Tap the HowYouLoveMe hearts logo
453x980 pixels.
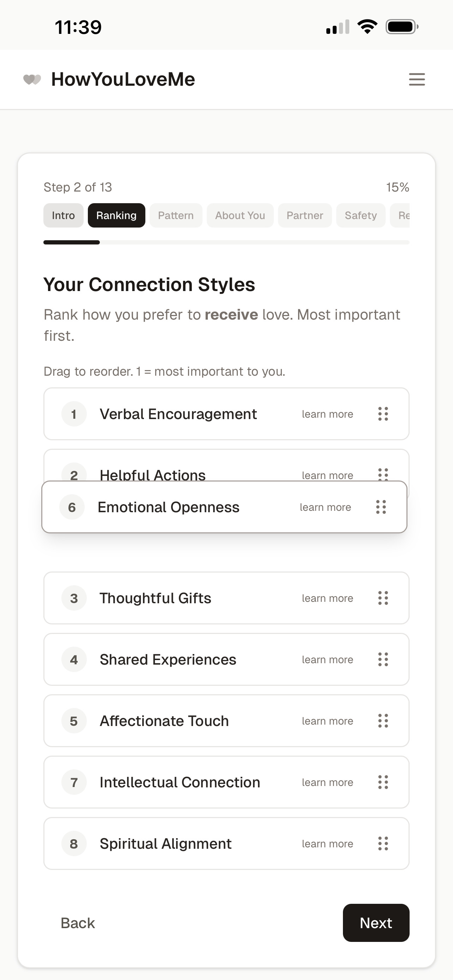[32, 79]
